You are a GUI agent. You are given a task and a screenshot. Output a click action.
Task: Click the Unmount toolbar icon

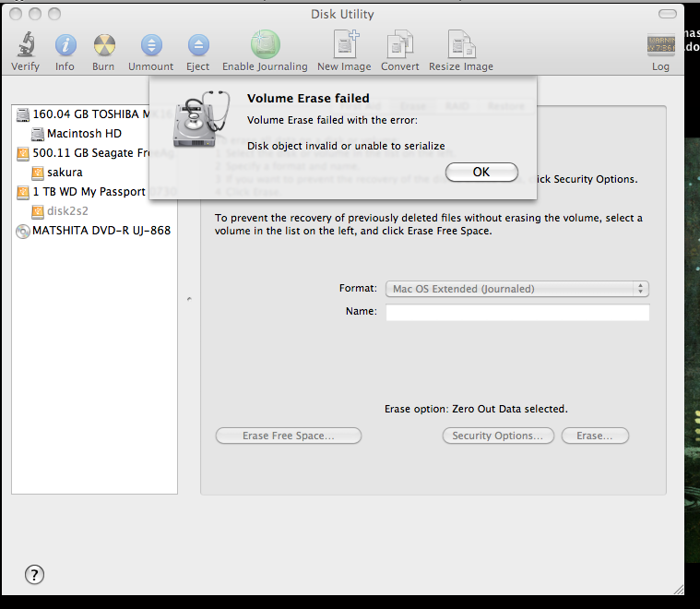tap(151, 45)
